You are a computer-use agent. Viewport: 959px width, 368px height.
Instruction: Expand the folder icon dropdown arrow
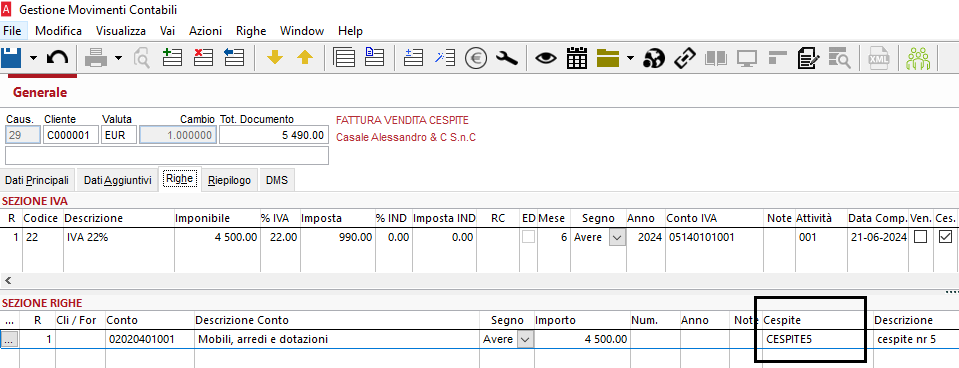point(631,59)
